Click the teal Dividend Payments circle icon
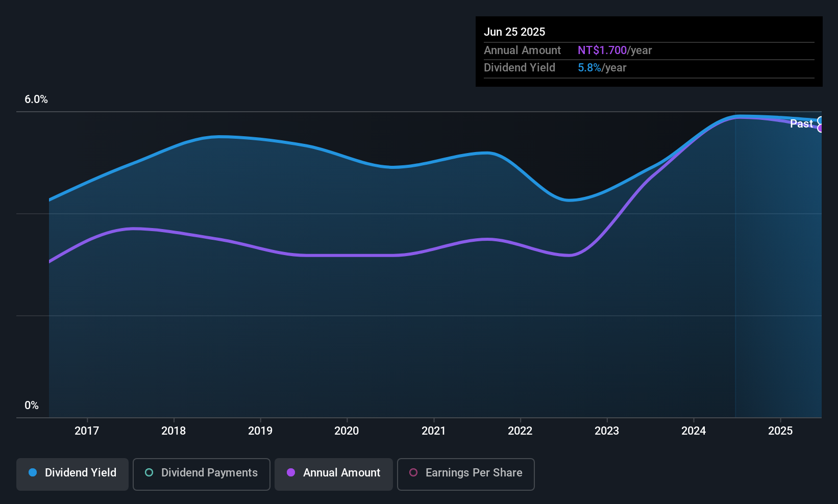 [149, 473]
